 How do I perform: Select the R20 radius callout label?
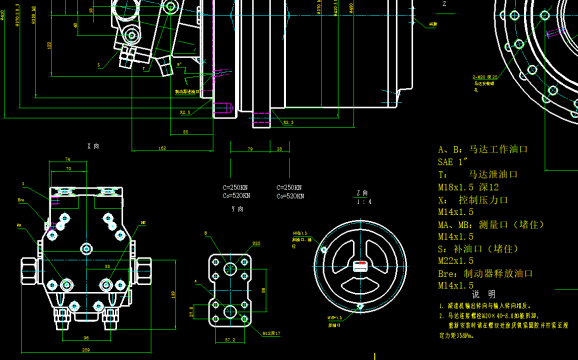(257, 244)
